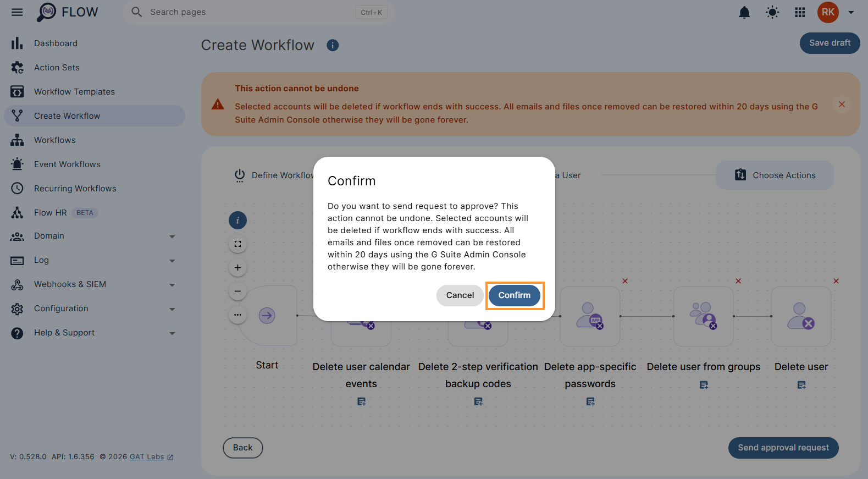Viewport: 868px width, 479px height.
Task: Expand Webhooks & SIEM menu
Action: (95, 284)
